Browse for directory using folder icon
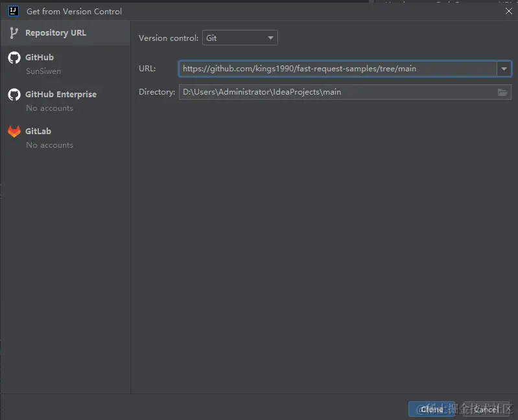518x420 pixels. [502, 92]
